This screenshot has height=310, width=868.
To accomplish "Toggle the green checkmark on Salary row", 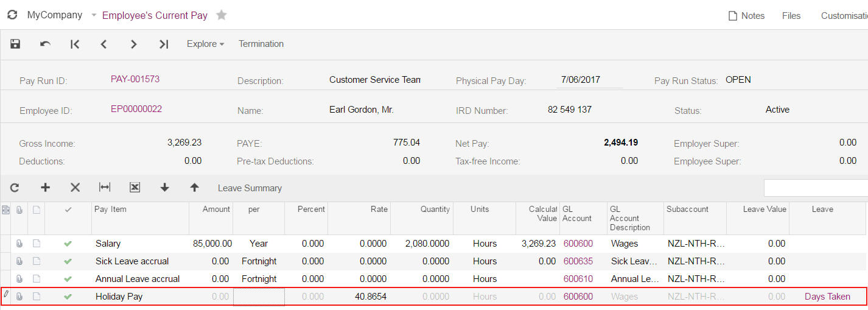I will [68, 244].
